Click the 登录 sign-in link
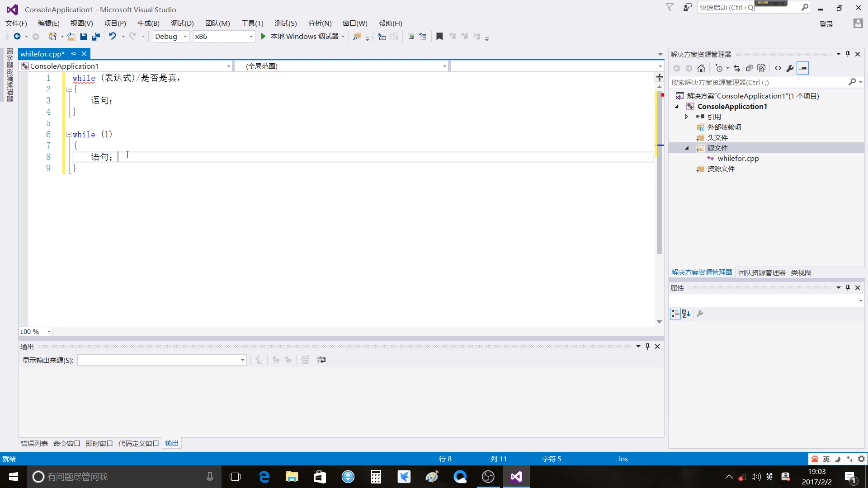Image resolution: width=868 pixels, height=488 pixels. [826, 24]
